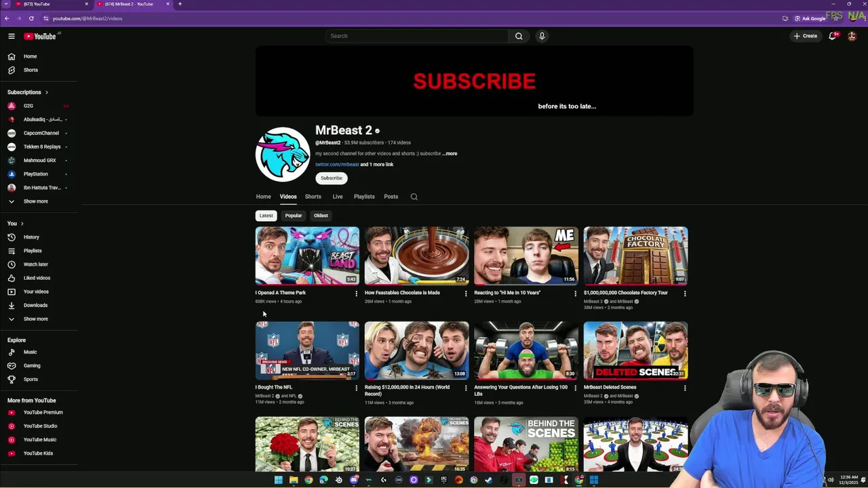Switch to channel Shorts tab

point(313,197)
